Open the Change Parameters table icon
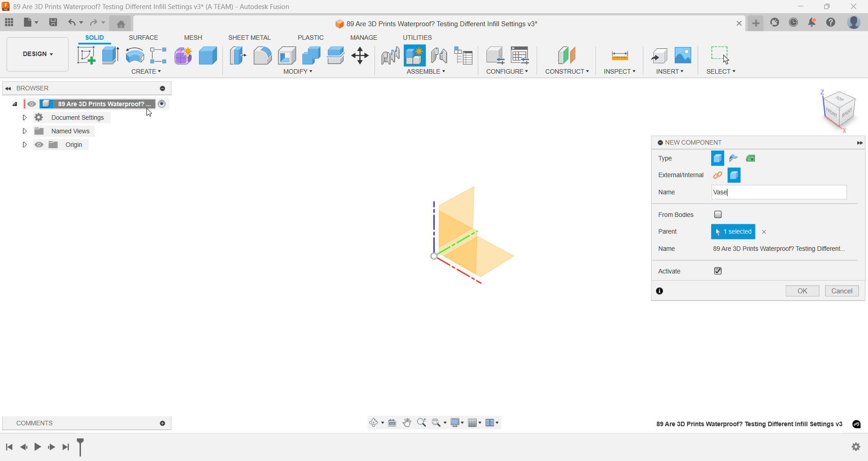868x461 pixels. 520,56
